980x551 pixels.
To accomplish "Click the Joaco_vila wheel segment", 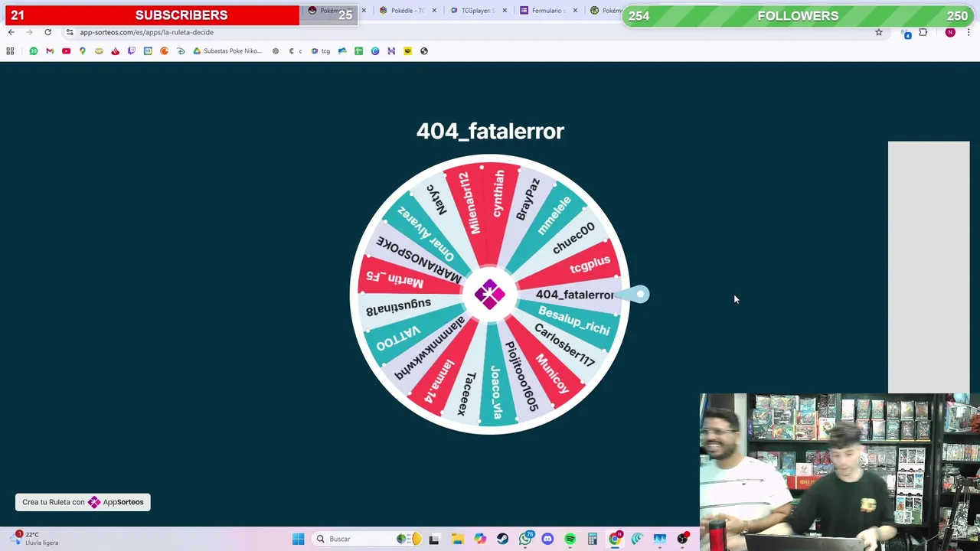I will tap(496, 392).
